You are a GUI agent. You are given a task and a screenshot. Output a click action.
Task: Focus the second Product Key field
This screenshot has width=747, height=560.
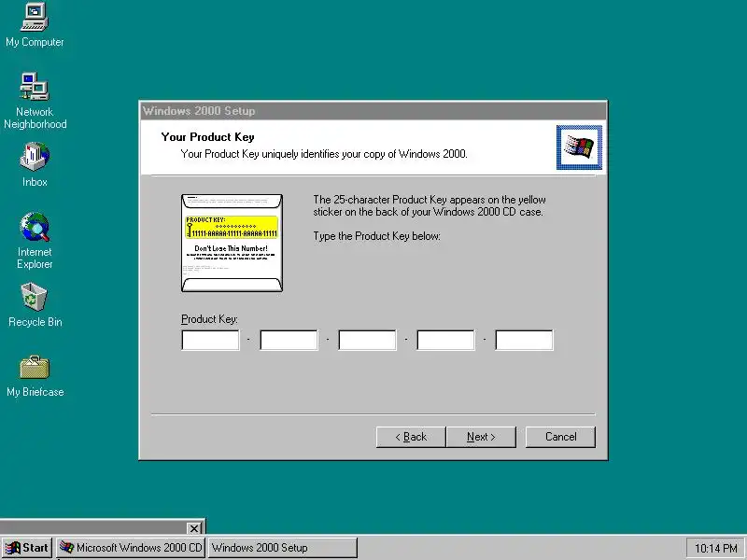click(x=289, y=340)
